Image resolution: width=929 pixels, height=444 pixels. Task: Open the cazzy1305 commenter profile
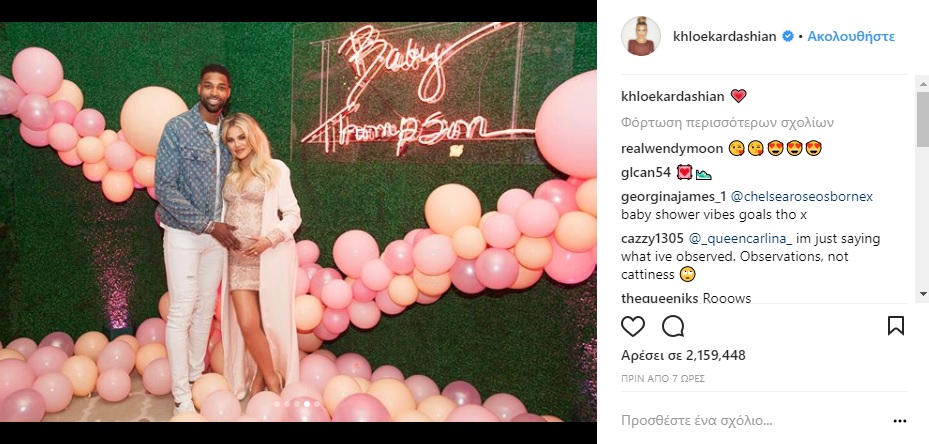point(652,239)
